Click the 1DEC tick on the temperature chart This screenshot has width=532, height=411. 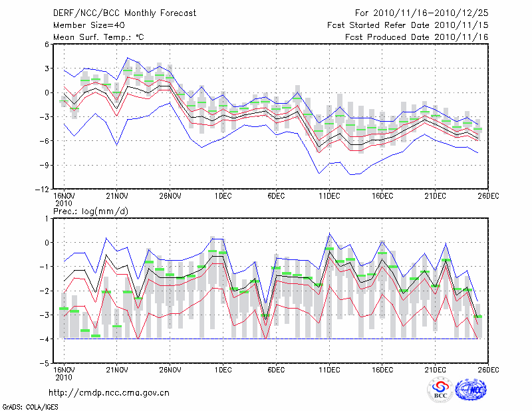click(x=223, y=195)
